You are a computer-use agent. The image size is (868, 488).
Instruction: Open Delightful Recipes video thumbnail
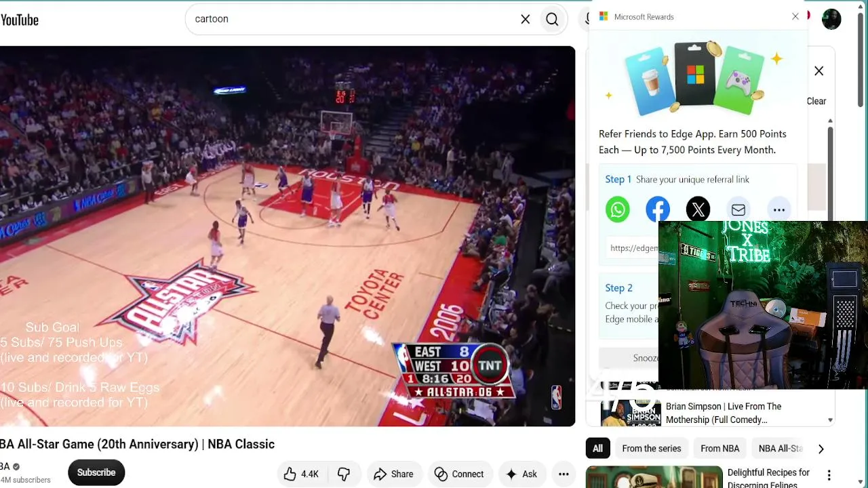click(654, 477)
